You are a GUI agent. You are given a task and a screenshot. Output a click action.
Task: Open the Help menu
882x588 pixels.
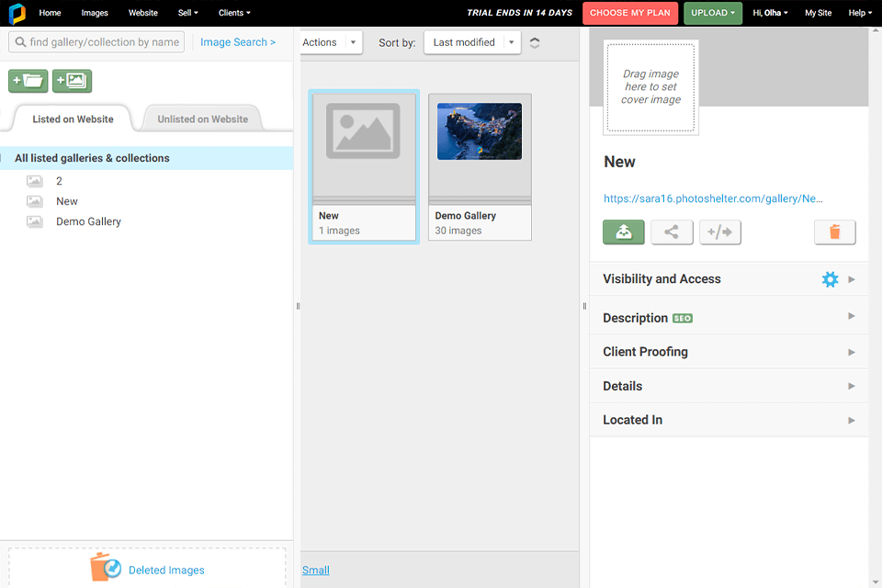[x=860, y=13]
